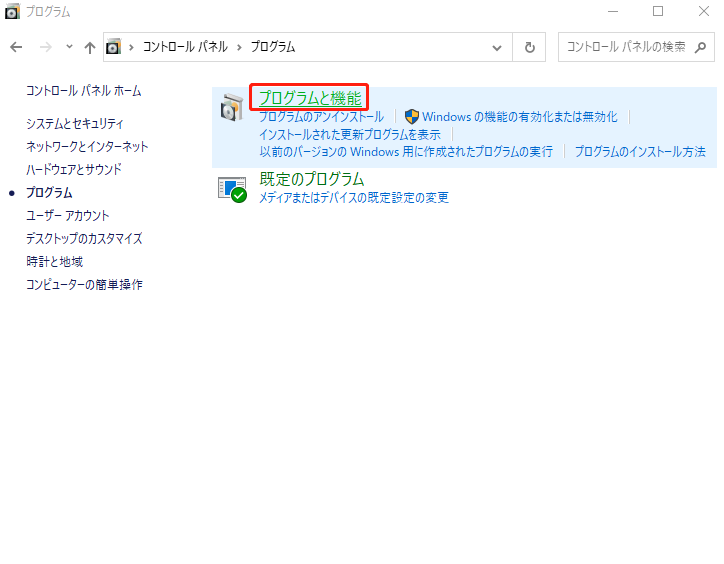724x564 pixels.
Task: Click プログラムのインストール方法 link
Action: coord(640,152)
